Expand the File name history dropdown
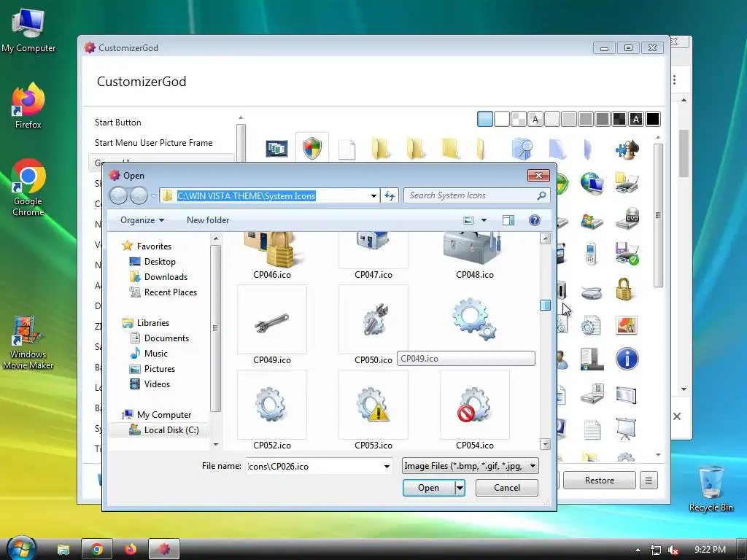The width and height of the screenshot is (747, 560). 387,466
